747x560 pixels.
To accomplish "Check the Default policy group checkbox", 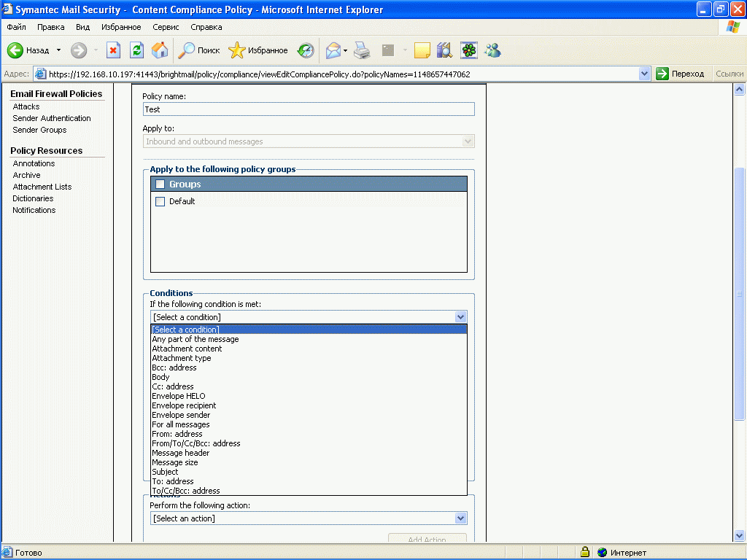I will (x=160, y=201).
